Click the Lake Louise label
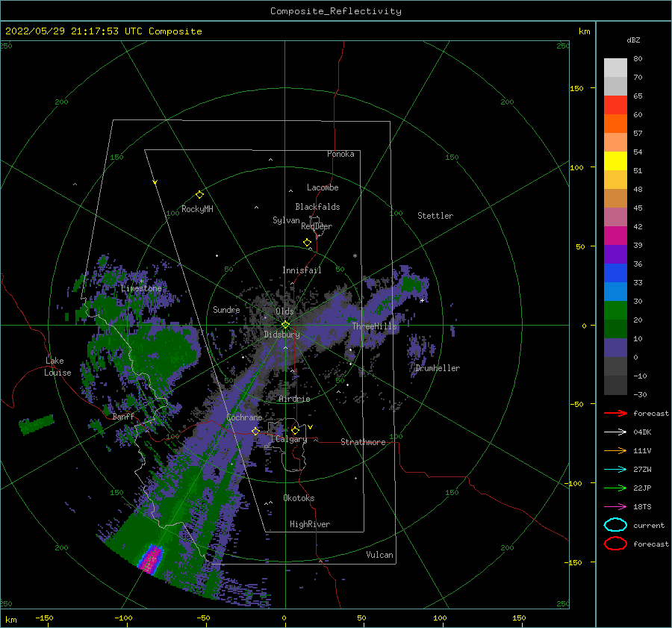Image resolution: width=672 pixels, height=628 pixels. [x=57, y=367]
